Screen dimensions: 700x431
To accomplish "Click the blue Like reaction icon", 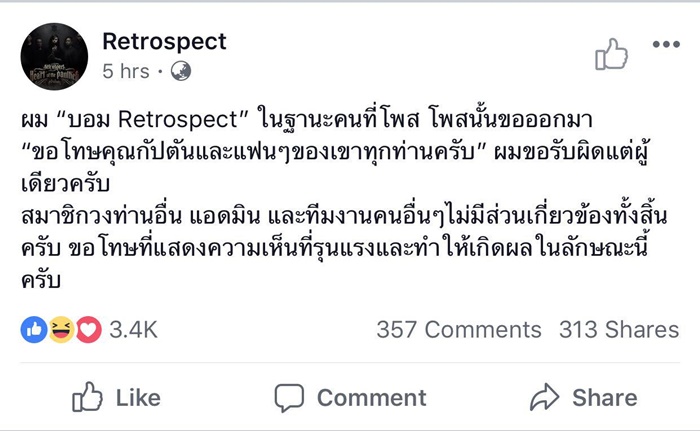I will click(34, 329).
